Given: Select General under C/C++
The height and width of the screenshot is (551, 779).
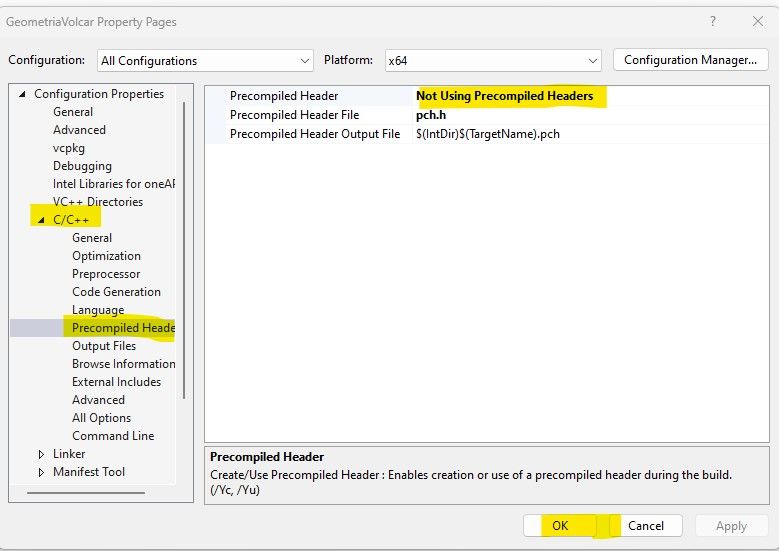Looking at the screenshot, I should click(92, 238).
